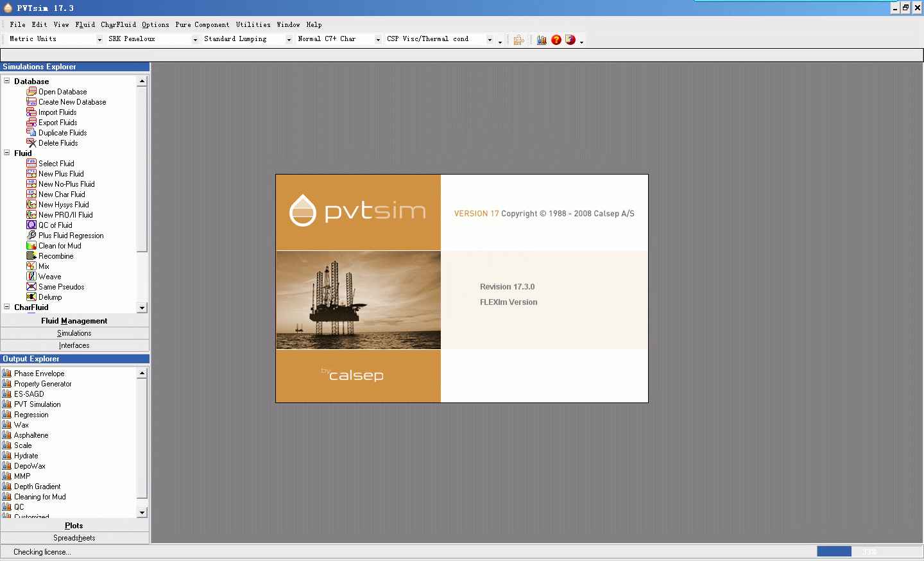This screenshot has width=924, height=561.
Task: Click the Mix icon
Action: pyautogui.click(x=31, y=266)
